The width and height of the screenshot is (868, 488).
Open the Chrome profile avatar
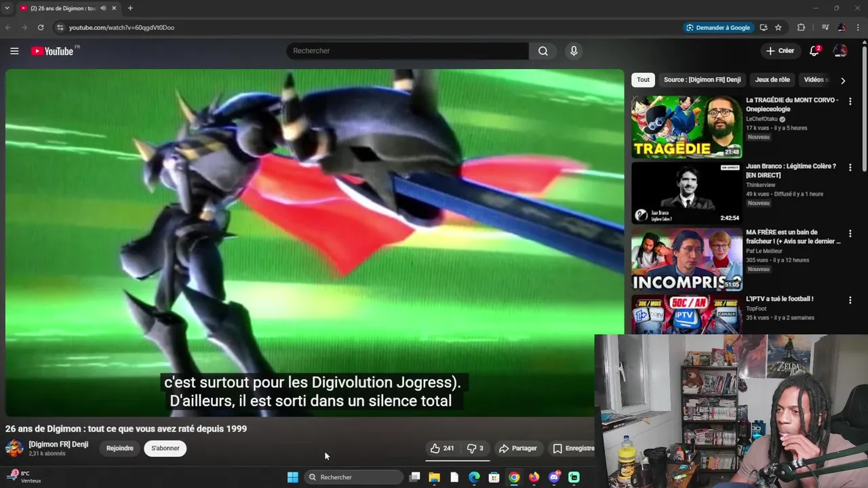(842, 27)
